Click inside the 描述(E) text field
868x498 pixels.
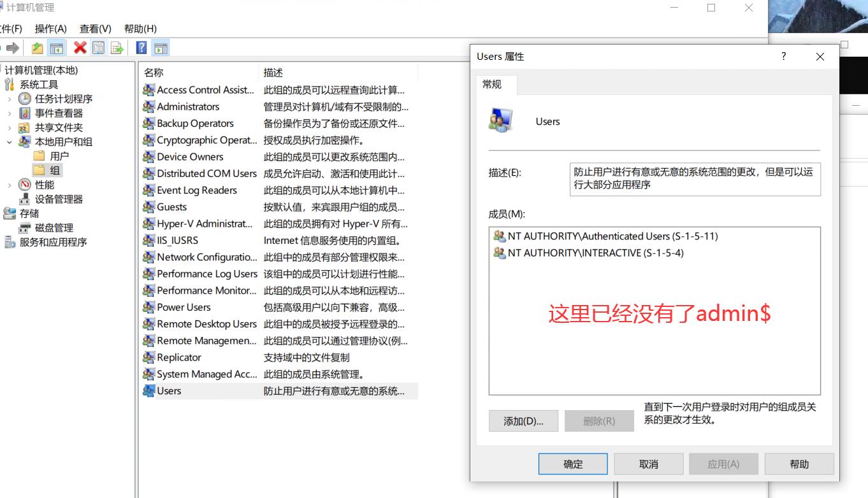(x=695, y=179)
